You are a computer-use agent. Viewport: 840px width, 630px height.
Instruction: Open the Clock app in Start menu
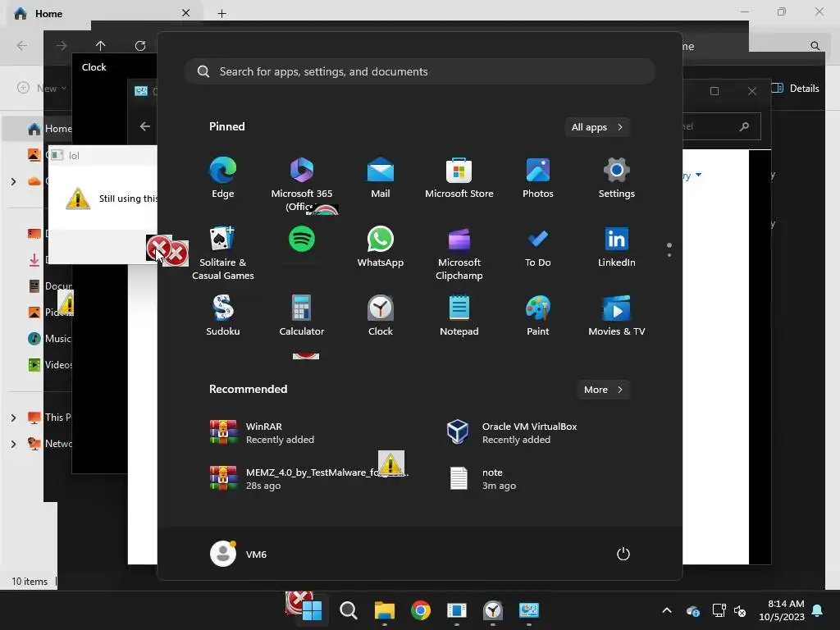tap(381, 316)
